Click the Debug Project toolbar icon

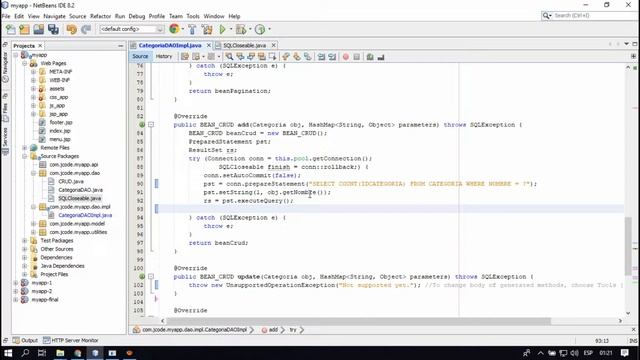[241, 29]
